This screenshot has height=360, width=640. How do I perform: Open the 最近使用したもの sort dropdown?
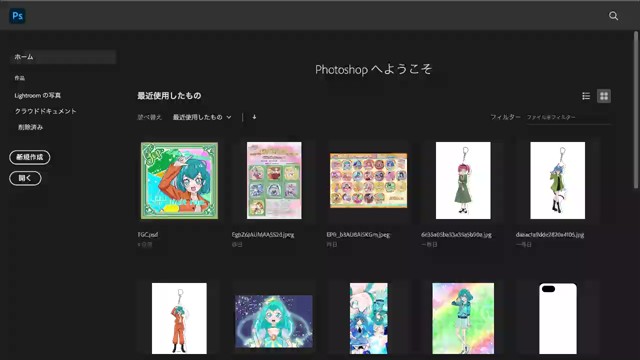point(202,117)
